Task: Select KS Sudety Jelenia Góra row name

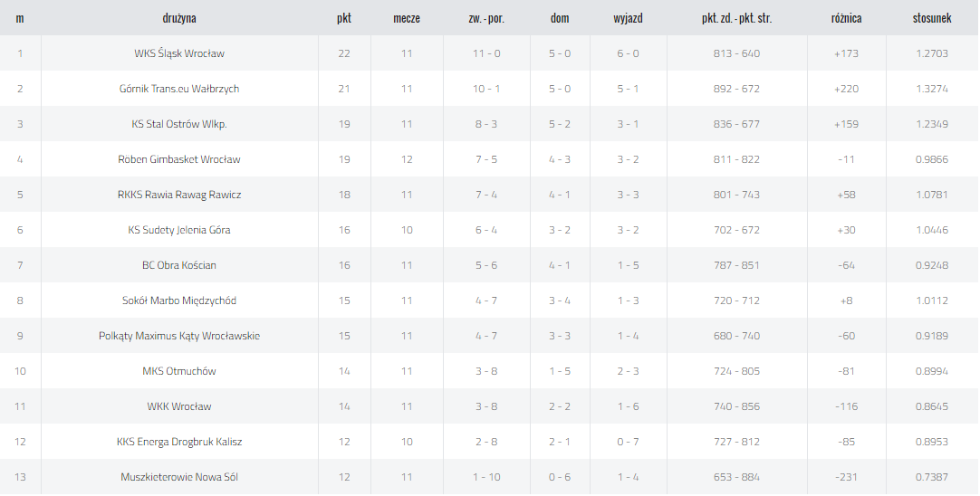Action: click(179, 230)
